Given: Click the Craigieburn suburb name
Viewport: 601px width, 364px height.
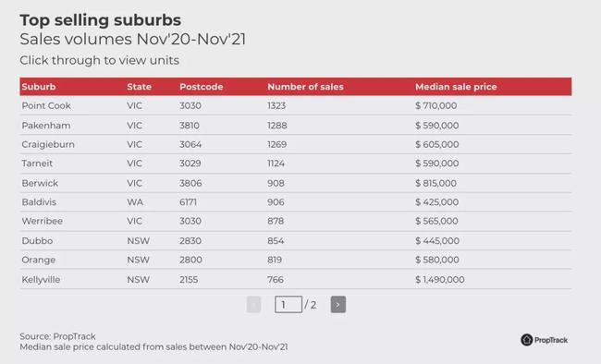Looking at the screenshot, I should click(48, 144).
